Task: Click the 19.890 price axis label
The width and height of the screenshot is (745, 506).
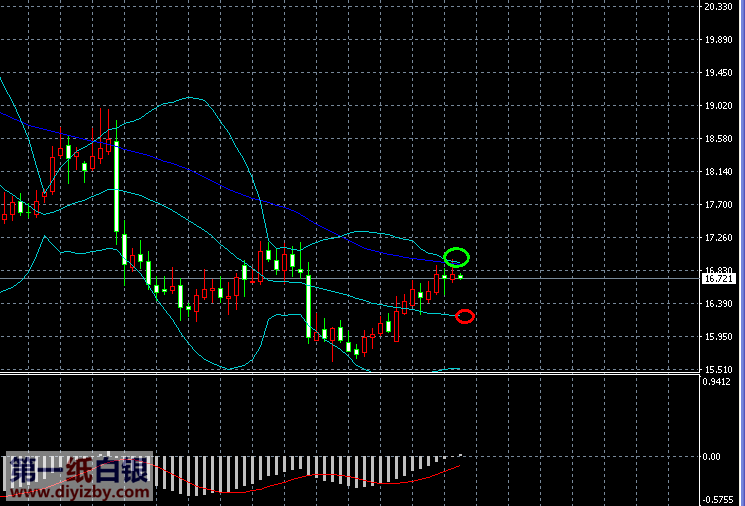Action: click(x=719, y=40)
